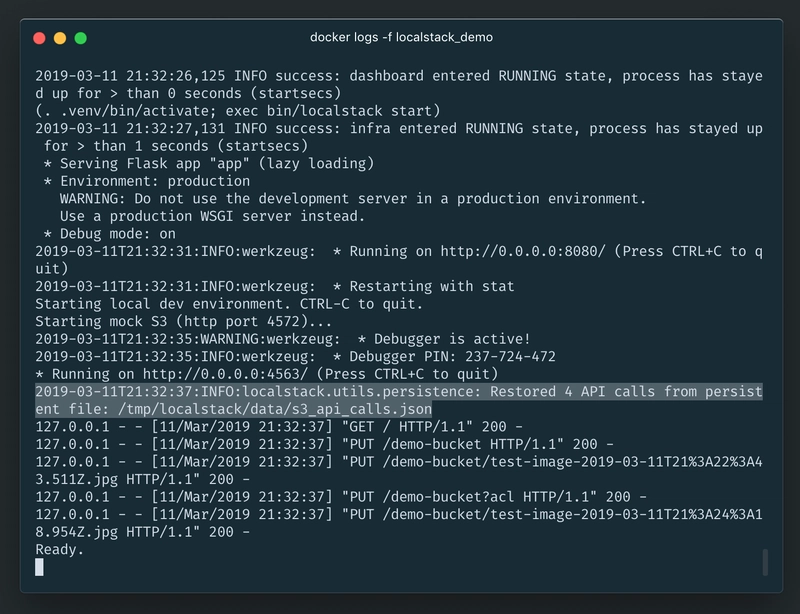This screenshot has height=614, width=800.
Task: Click the terminal cursor block below Ready.
Action: pyautogui.click(x=39, y=567)
